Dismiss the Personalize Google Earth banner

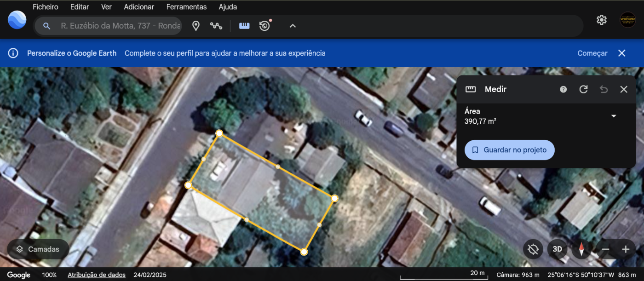[622, 53]
